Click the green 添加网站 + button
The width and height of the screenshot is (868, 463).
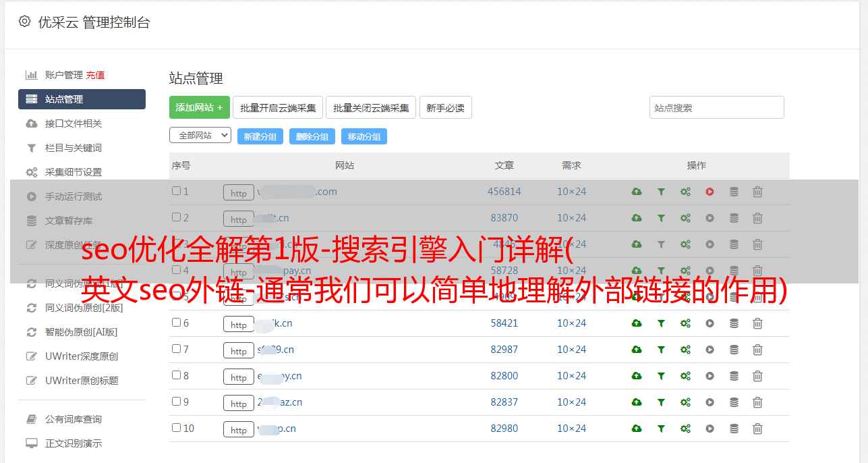pos(200,107)
